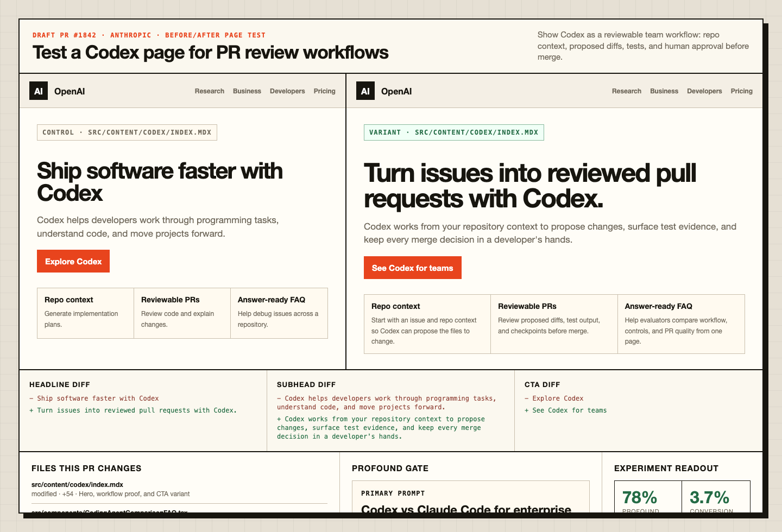Open Pricing in variant pane nav
The height and width of the screenshot is (532, 782).
click(742, 91)
